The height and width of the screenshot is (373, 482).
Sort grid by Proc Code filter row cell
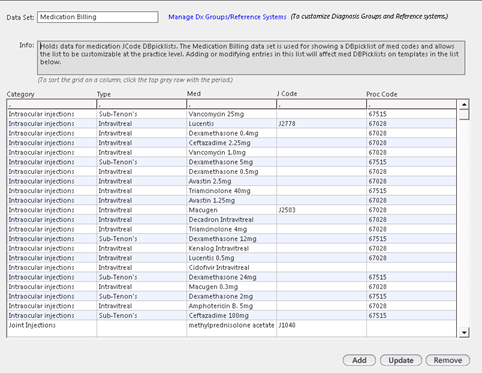(412, 105)
